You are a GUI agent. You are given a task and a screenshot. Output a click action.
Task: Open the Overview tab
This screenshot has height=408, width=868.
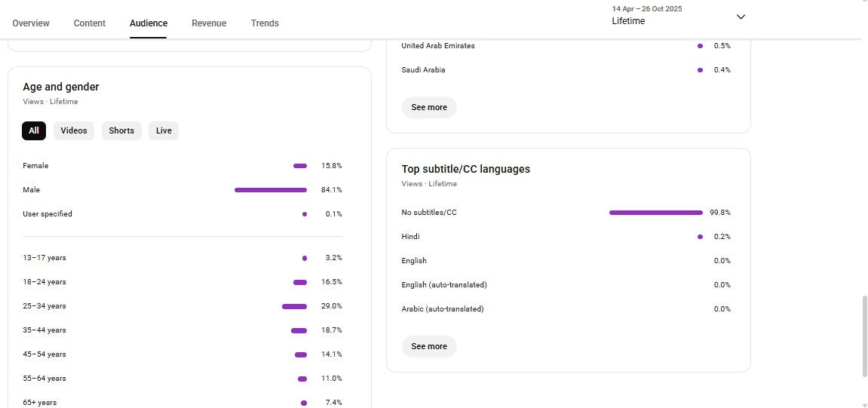31,23
